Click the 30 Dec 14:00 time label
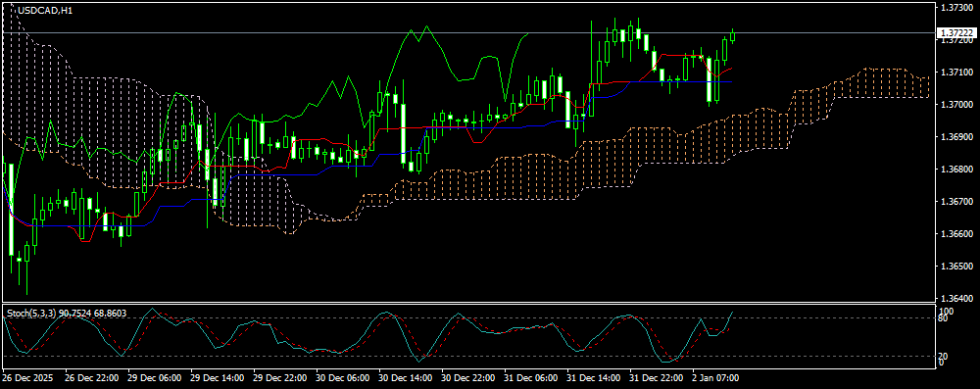 pyautogui.click(x=407, y=378)
